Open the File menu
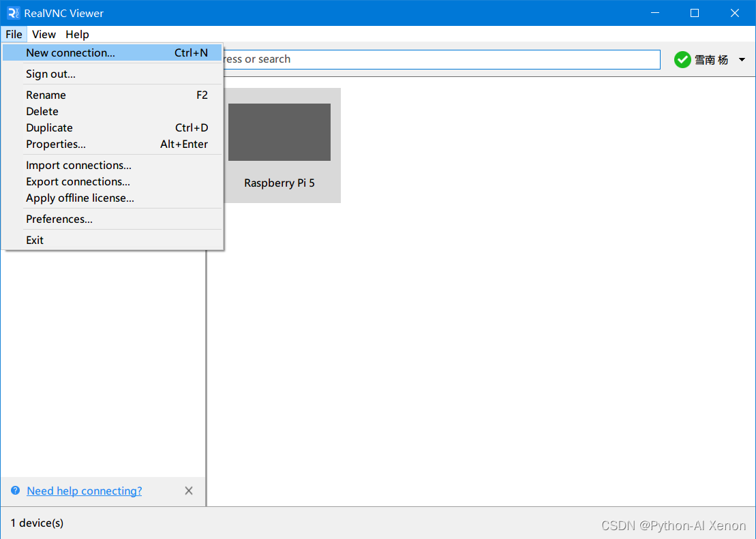This screenshot has width=756, height=539. coord(14,34)
